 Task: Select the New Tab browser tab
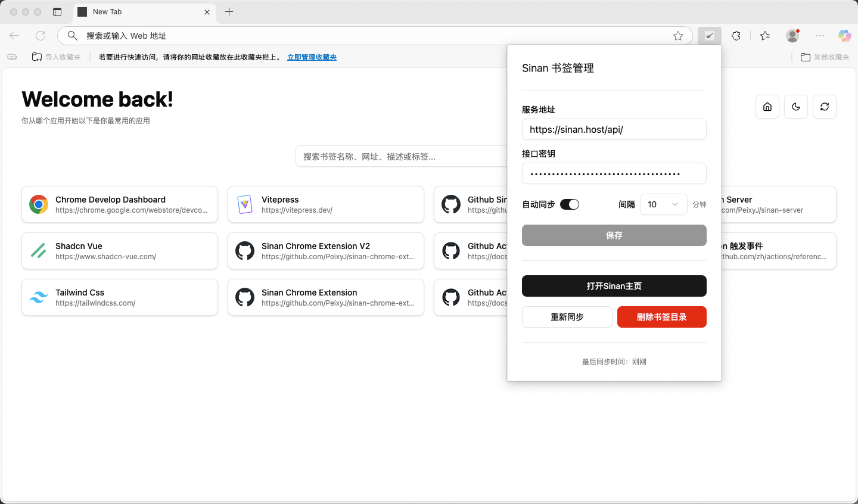pyautogui.click(x=144, y=12)
